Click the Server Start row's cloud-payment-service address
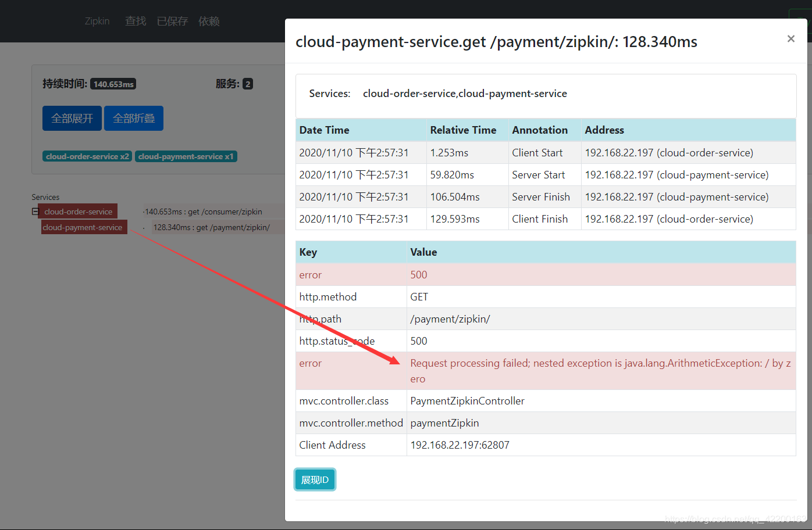Image resolution: width=812 pixels, height=530 pixels. pos(676,175)
